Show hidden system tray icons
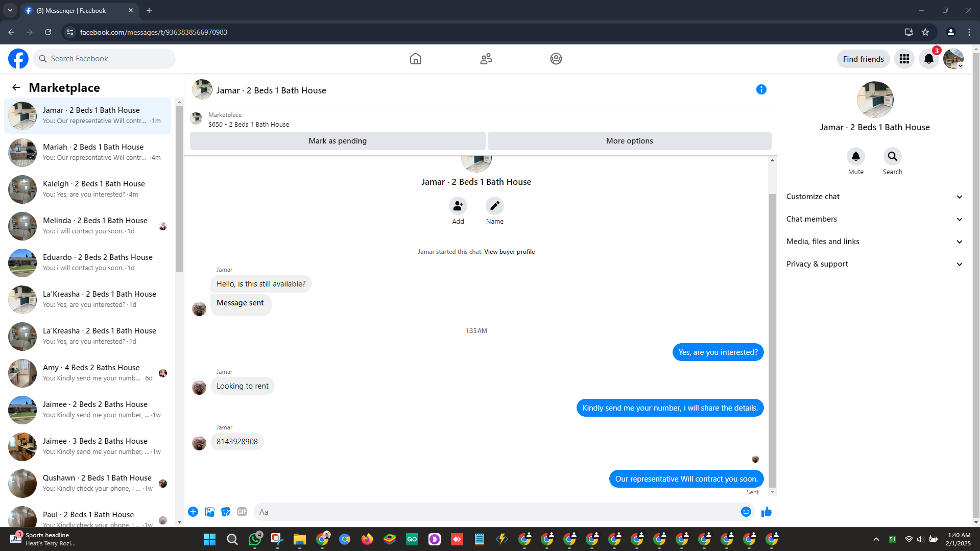Viewport: 980px width, 551px height. pos(876,539)
